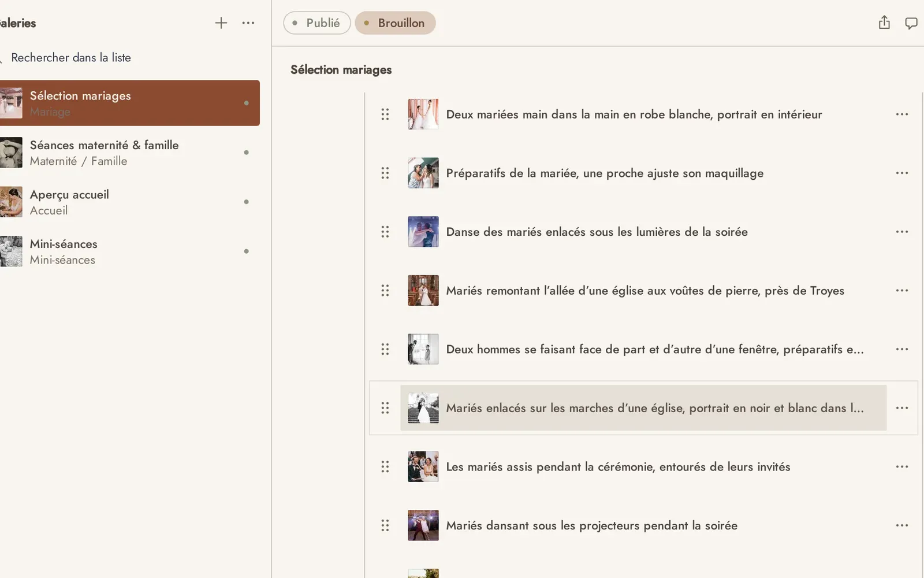
Task: Grab the drag handle for Deux mariées row
Action: pyautogui.click(x=385, y=114)
